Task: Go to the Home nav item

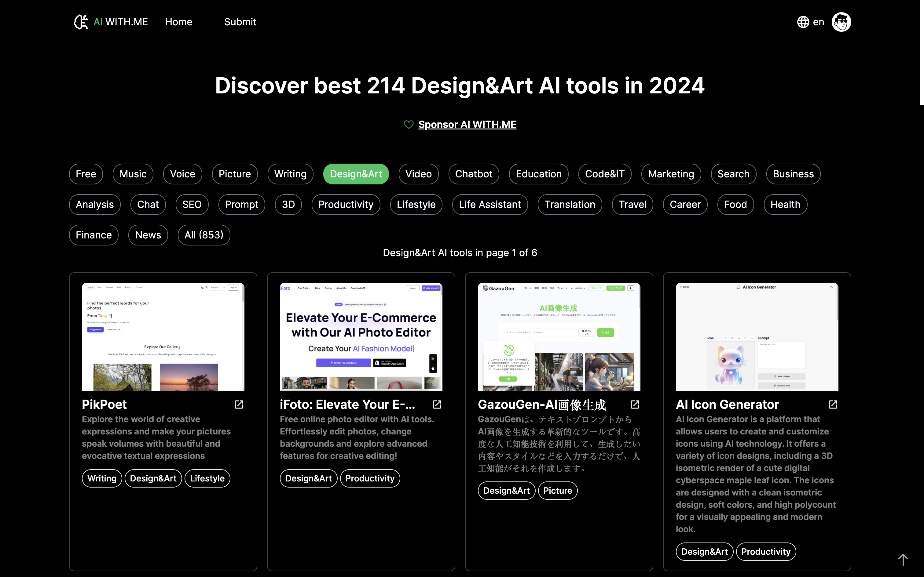Action: [178, 22]
